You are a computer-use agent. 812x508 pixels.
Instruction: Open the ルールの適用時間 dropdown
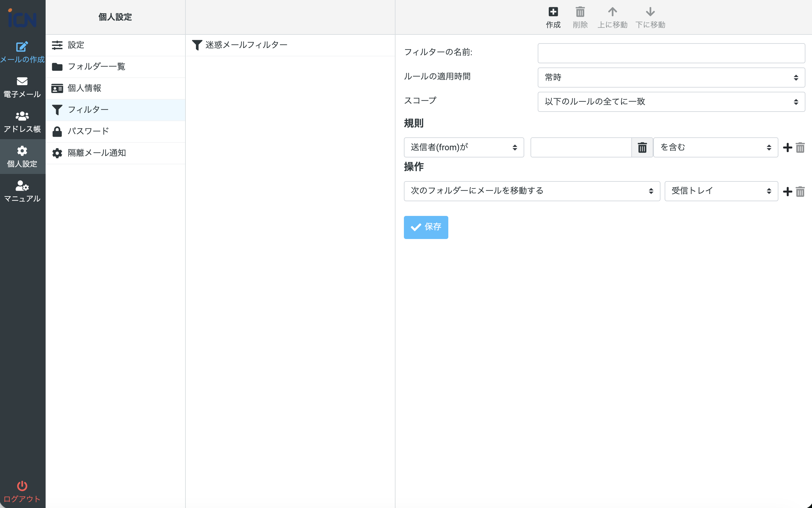click(x=671, y=77)
